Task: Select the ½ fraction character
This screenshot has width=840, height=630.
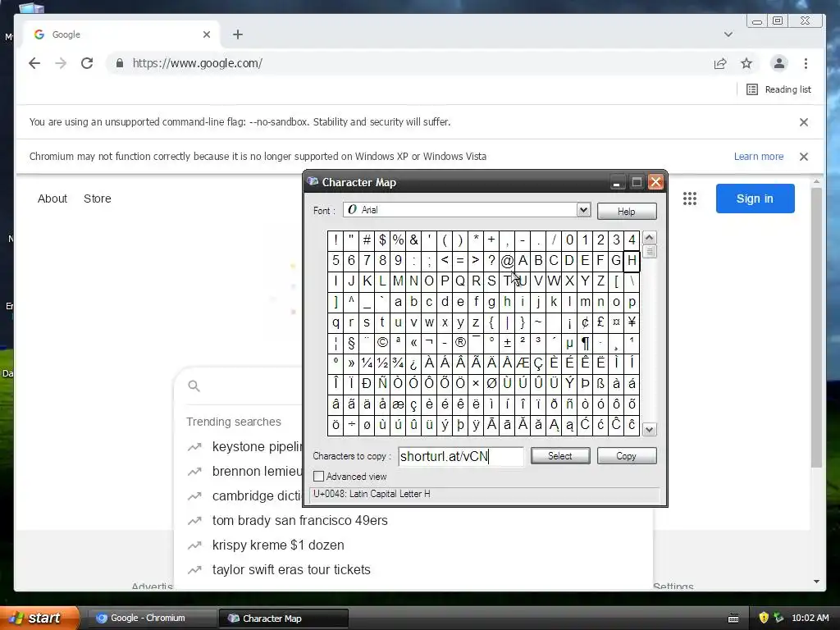Action: 382,363
